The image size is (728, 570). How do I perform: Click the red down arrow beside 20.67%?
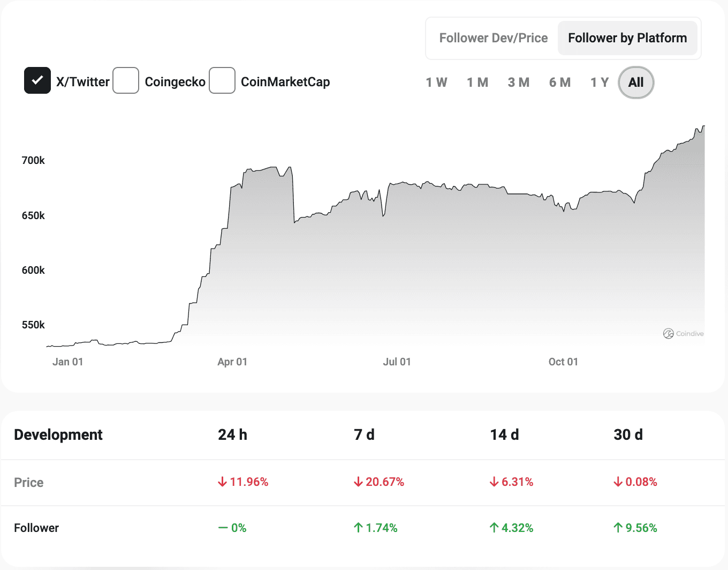[358, 482]
